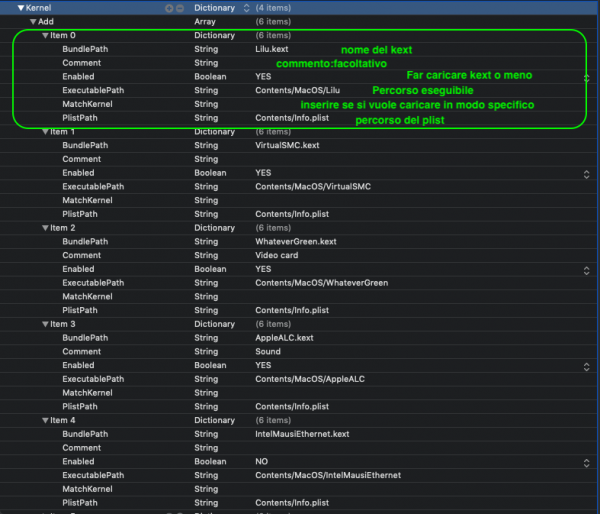Click BundlePath key under Item 3

point(85,338)
